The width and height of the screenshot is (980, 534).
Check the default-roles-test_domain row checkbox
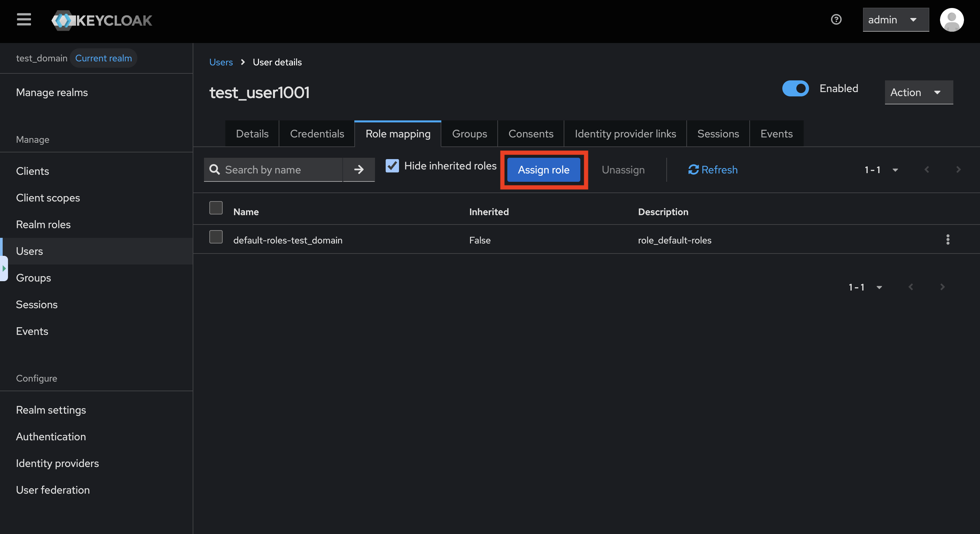click(216, 237)
